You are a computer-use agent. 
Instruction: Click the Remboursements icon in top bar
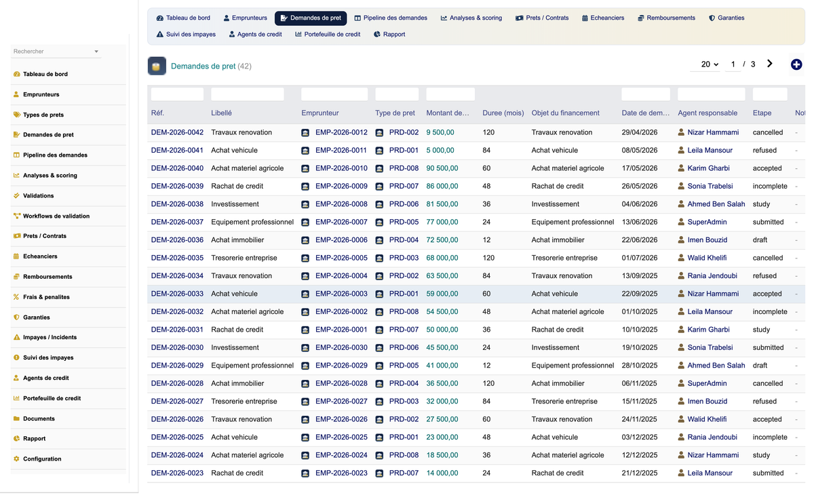[641, 18]
